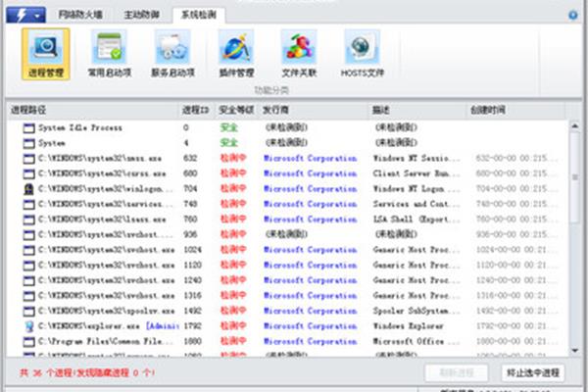Click the 'Microsoft Office' description cell

(416, 341)
